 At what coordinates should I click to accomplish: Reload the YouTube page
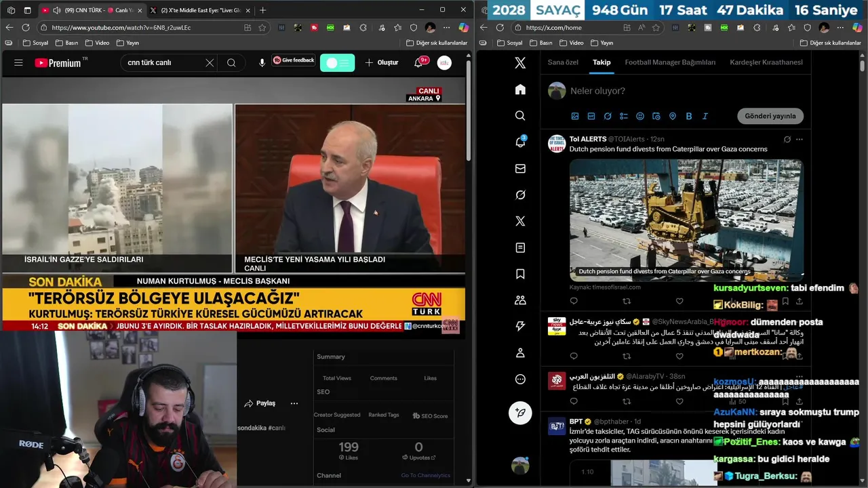26,28
